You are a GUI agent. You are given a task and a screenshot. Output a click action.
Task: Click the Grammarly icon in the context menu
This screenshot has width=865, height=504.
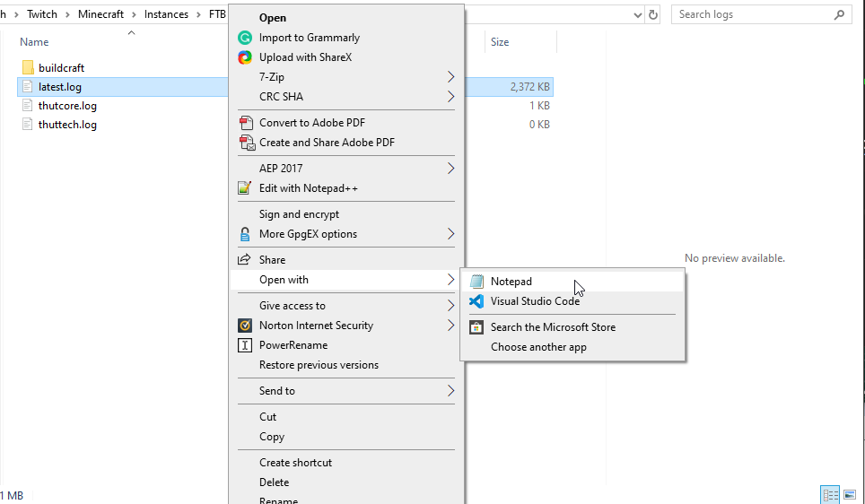click(x=244, y=38)
